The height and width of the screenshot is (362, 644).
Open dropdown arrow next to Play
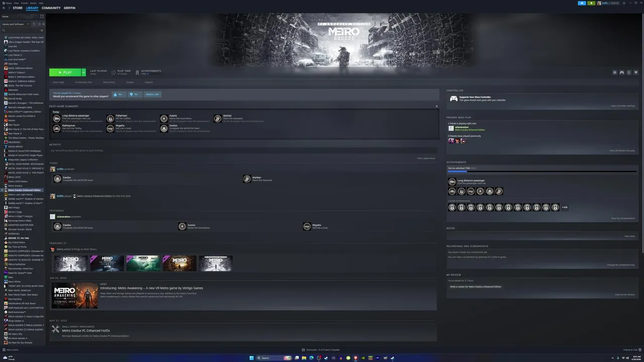click(x=84, y=72)
